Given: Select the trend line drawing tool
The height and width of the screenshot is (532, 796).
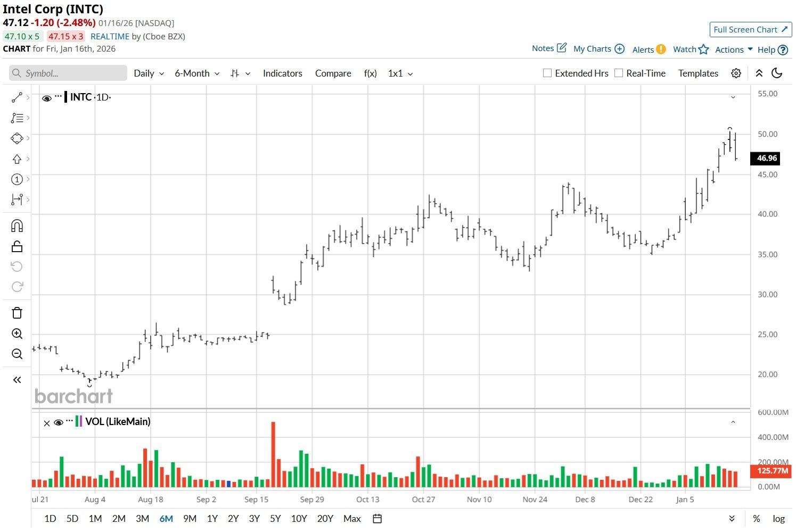Looking at the screenshot, I should click(17, 97).
